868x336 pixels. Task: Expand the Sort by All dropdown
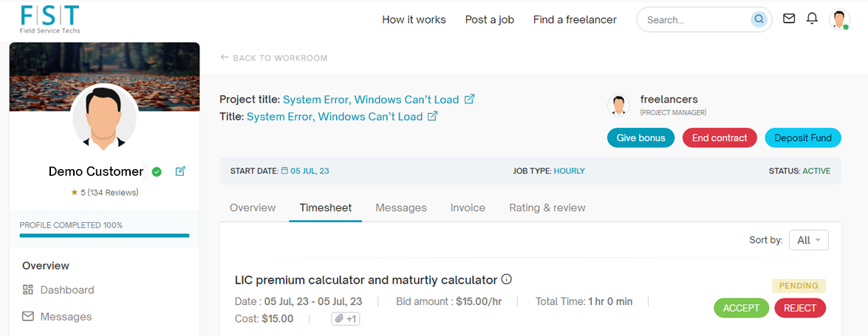point(808,240)
